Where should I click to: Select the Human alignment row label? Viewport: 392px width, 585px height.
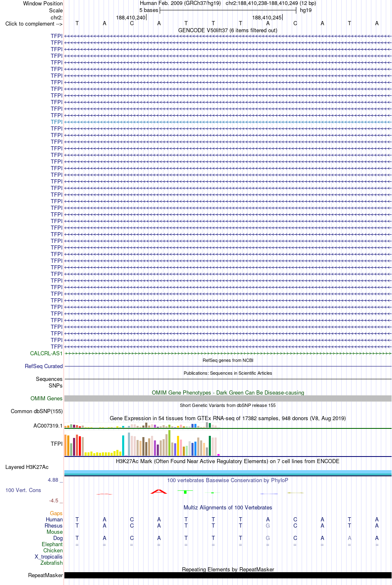pos(54,519)
